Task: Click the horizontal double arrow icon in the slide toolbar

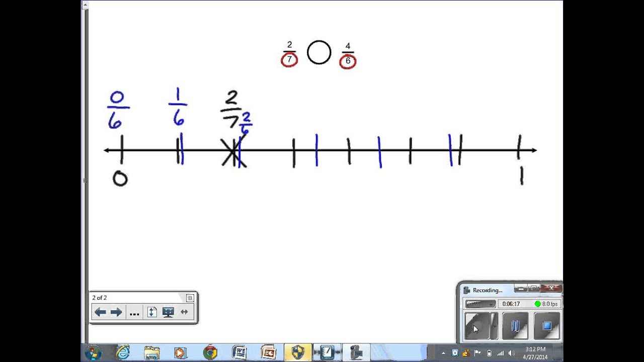Action: (x=184, y=312)
